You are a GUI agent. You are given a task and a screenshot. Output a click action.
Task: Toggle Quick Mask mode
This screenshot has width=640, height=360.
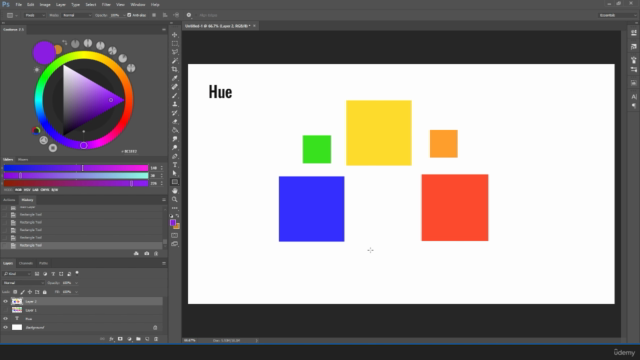point(175,235)
